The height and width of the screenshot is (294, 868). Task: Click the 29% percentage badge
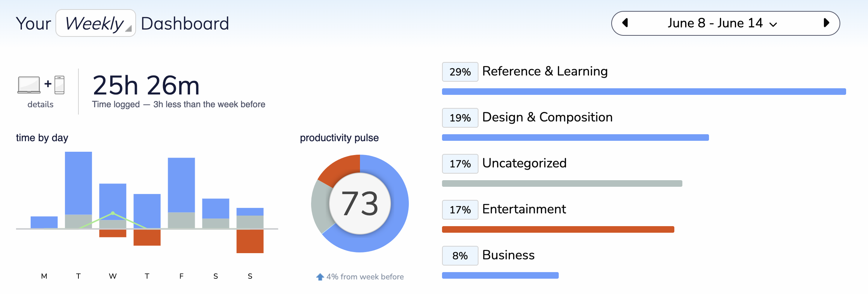coord(460,72)
